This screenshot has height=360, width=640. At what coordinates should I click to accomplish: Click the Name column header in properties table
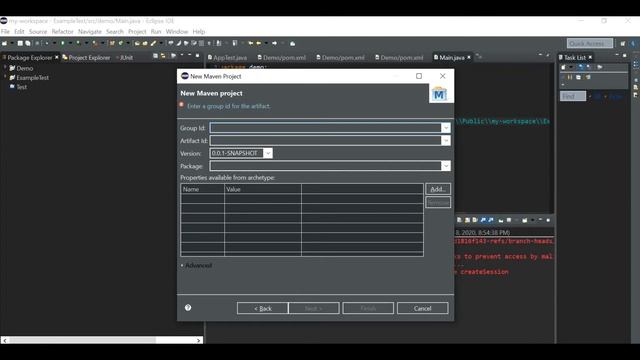[202, 189]
